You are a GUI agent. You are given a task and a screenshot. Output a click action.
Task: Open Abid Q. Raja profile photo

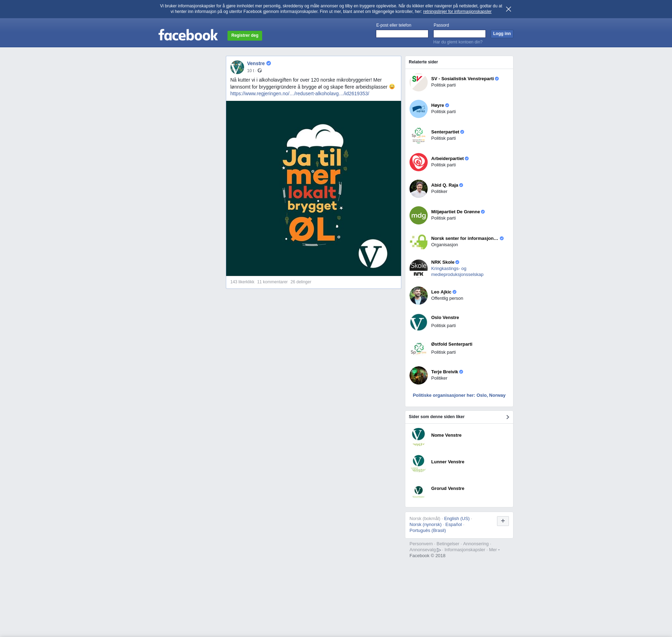[x=419, y=189]
